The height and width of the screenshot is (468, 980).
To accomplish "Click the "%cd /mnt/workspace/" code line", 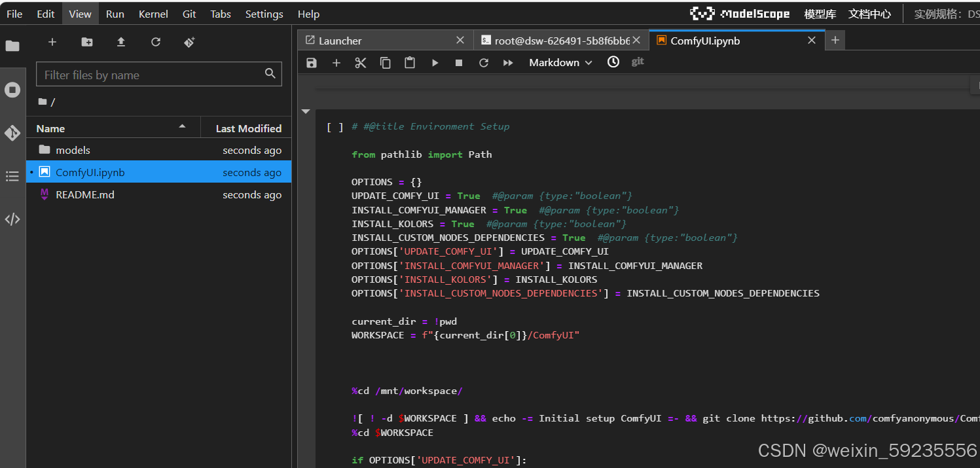I will (407, 391).
